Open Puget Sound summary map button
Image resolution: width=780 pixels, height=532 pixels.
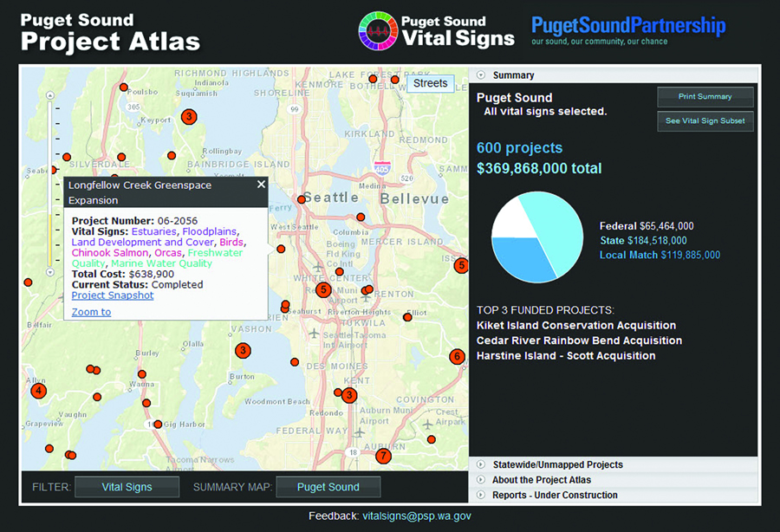tap(328, 487)
